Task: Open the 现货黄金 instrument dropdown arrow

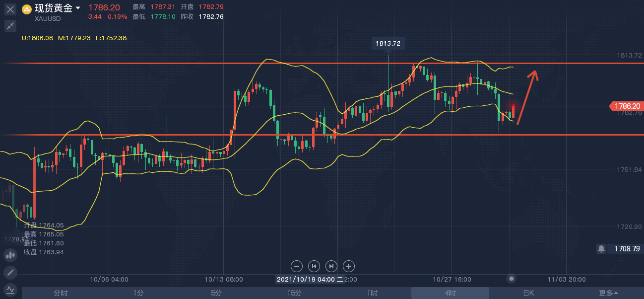Action: pos(78,8)
